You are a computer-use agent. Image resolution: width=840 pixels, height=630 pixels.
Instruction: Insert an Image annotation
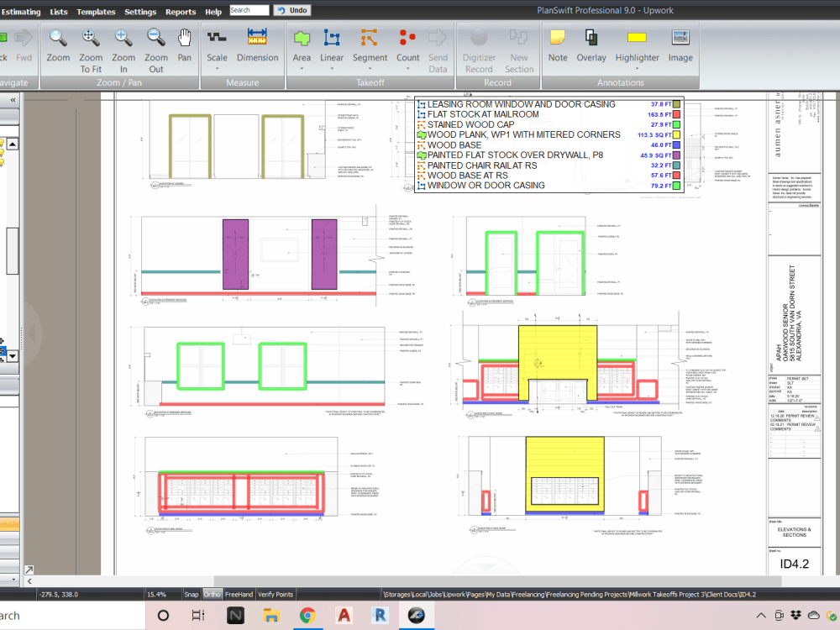680,45
